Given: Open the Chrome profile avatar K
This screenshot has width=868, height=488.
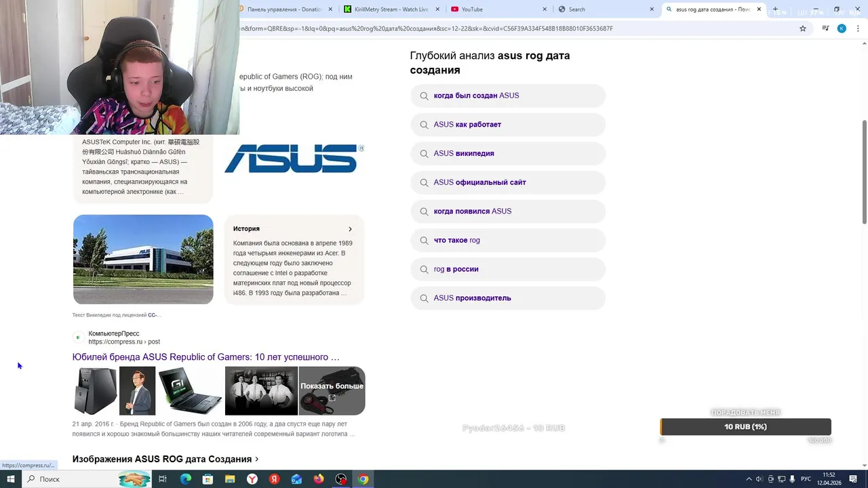Looking at the screenshot, I should point(842,28).
